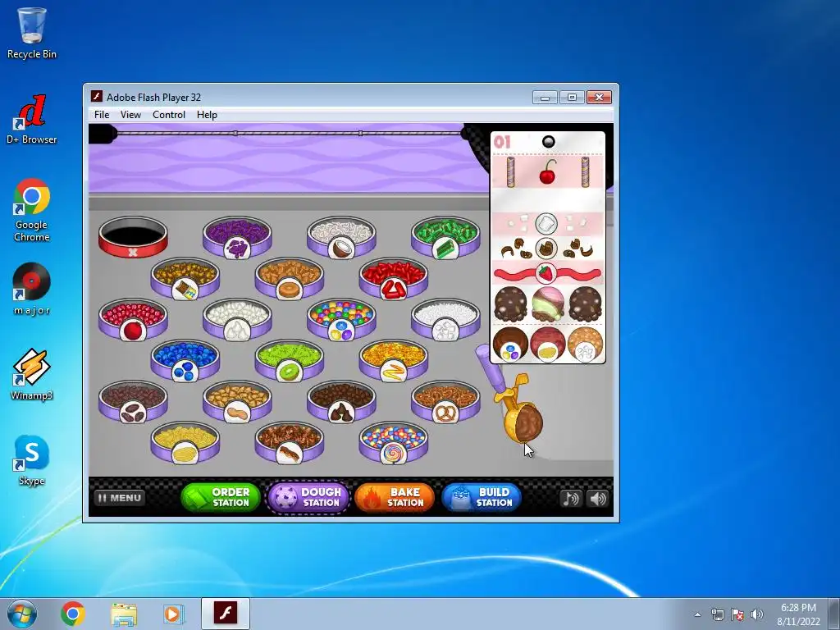840x630 pixels.
Task: Switch to the Dough Station
Action: [308, 497]
